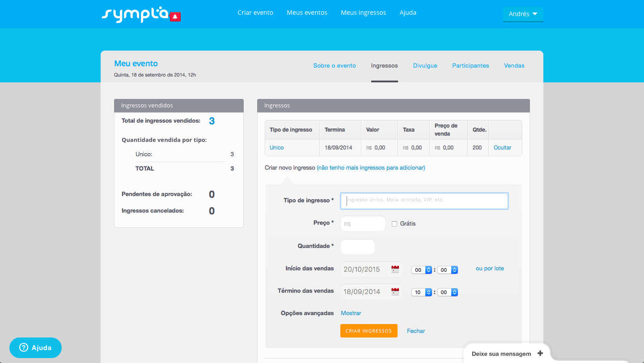Select the Ingressos tab

385,65
